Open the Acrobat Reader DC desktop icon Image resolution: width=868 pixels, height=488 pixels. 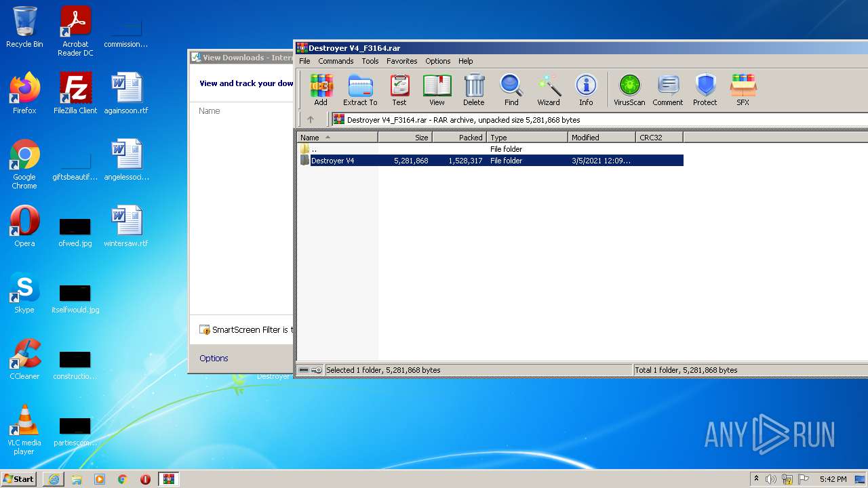(75, 31)
